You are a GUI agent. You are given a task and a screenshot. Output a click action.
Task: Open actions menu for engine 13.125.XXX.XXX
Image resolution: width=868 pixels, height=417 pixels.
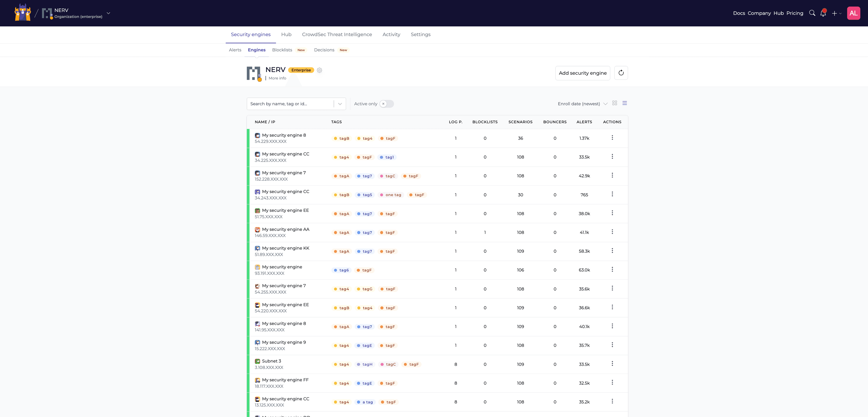pyautogui.click(x=612, y=401)
